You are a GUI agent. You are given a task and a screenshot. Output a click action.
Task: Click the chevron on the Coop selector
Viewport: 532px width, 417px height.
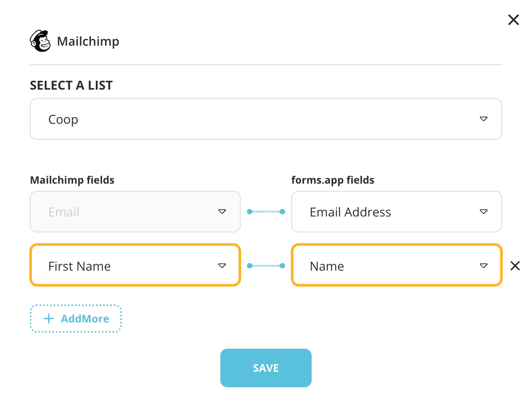[484, 119]
